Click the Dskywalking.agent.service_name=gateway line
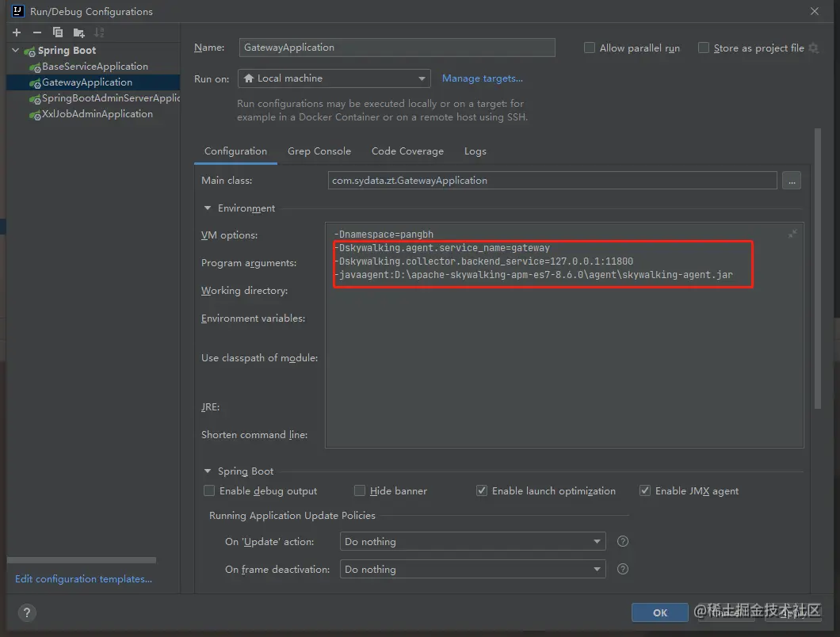The height and width of the screenshot is (637, 840). pos(442,248)
